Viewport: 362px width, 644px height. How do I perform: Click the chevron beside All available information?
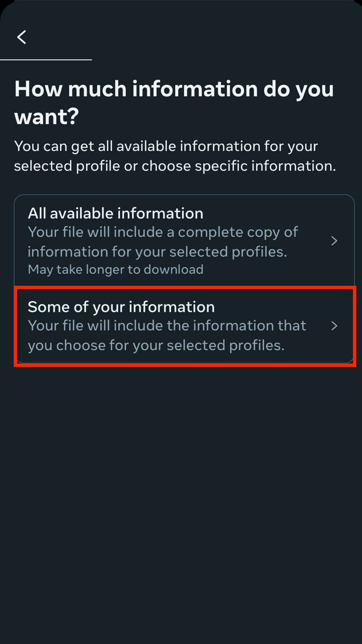[x=334, y=241]
